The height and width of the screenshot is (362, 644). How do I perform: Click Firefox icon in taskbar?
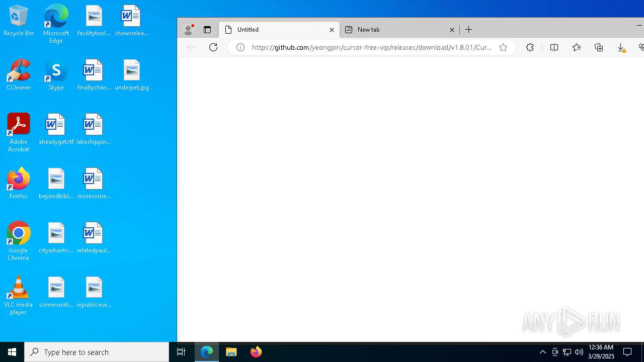(x=256, y=352)
